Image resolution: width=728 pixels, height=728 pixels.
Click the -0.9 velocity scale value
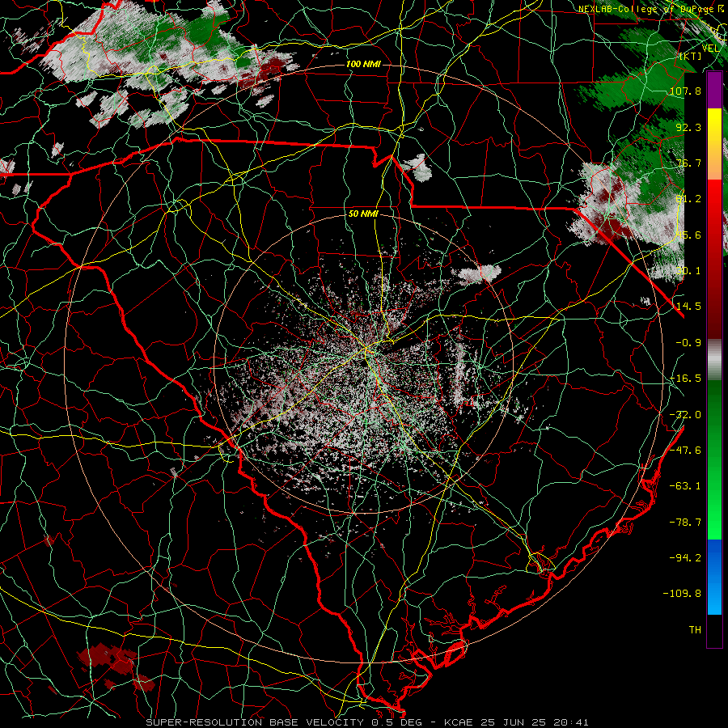point(688,343)
